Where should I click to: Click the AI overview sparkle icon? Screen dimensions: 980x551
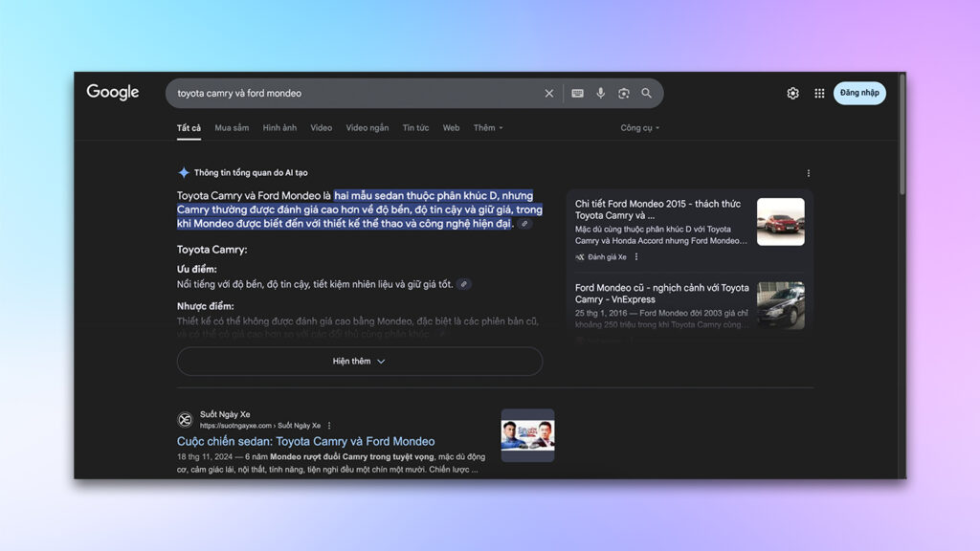tap(184, 172)
